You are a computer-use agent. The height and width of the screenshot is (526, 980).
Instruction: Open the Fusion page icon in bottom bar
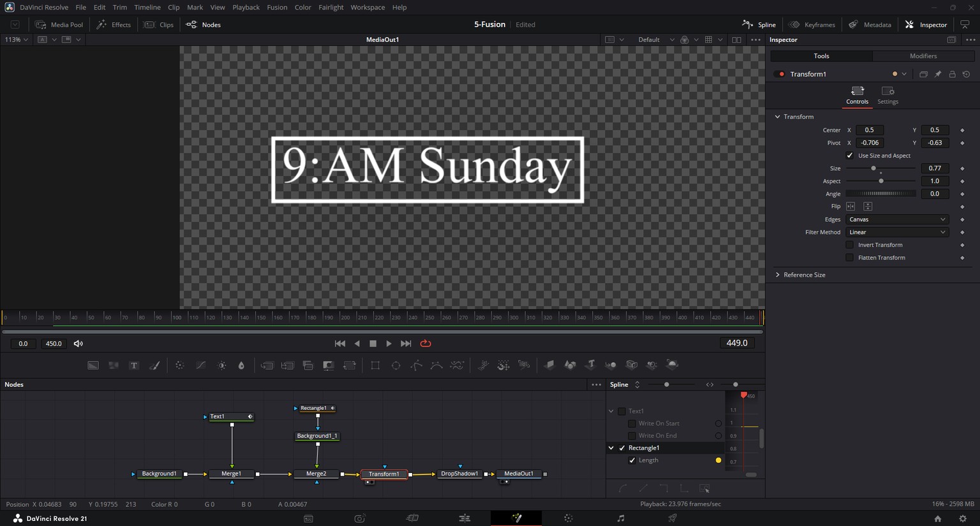517,518
